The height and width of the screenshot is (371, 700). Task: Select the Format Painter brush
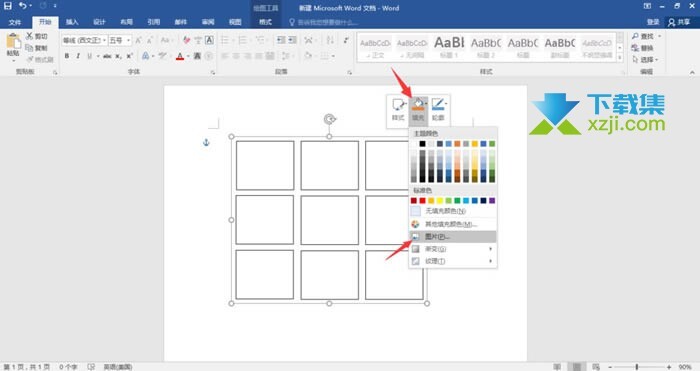click(x=30, y=59)
